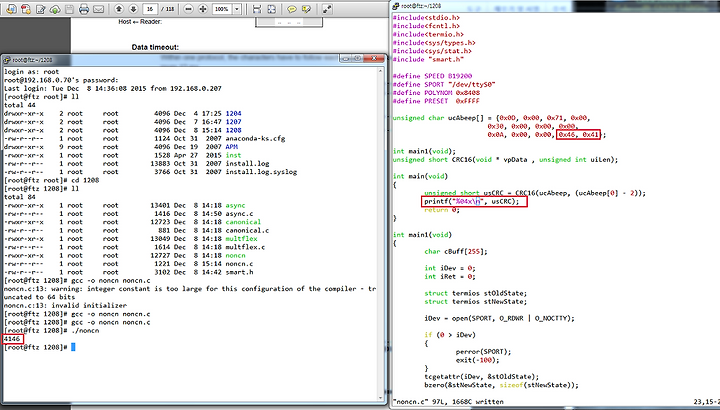Enable fit-width scrolling mode icon

[x=257, y=9]
